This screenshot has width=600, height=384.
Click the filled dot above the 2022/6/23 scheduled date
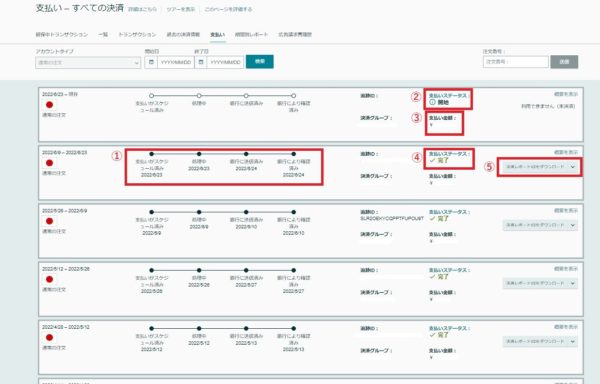coord(152,154)
